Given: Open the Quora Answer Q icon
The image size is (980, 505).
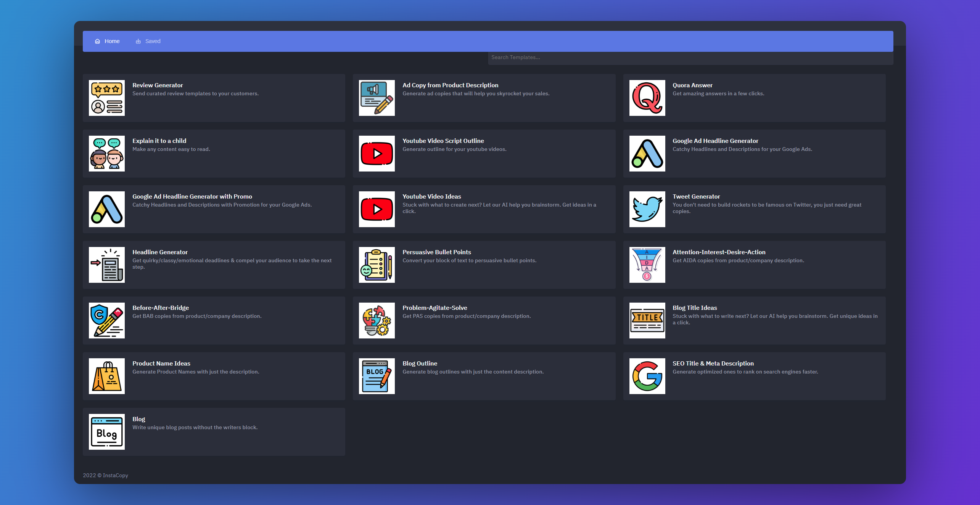Looking at the screenshot, I should coord(647,98).
